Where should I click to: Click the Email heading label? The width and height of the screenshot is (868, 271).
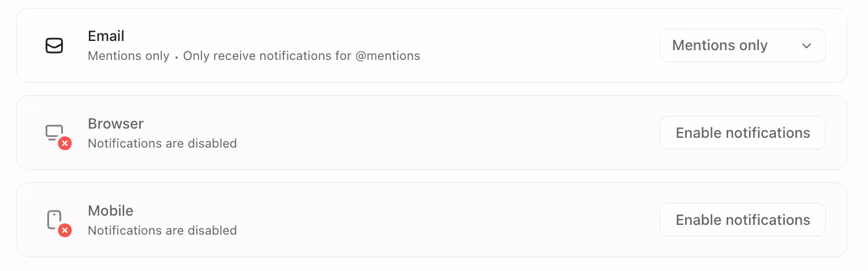[106, 36]
